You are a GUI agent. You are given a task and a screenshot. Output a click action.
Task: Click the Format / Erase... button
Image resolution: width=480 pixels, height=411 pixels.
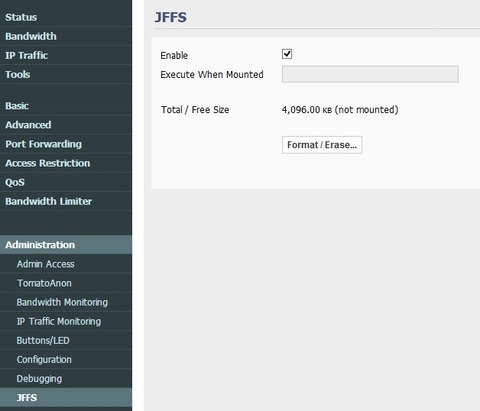(322, 145)
